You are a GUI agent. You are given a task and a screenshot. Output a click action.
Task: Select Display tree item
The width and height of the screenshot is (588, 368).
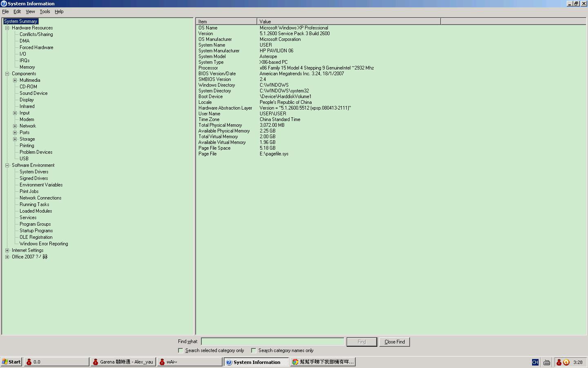(27, 100)
